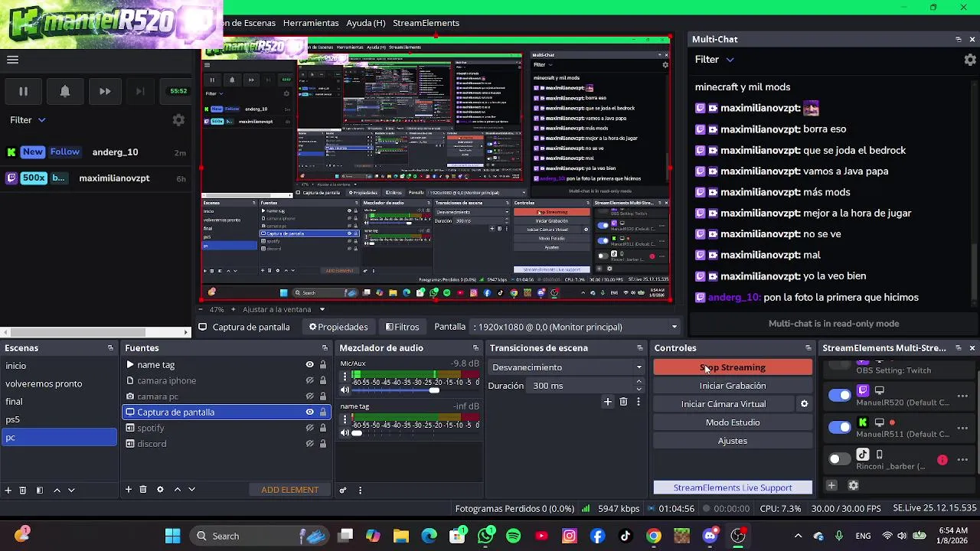Open multi-stream settings gear icon

(854, 485)
